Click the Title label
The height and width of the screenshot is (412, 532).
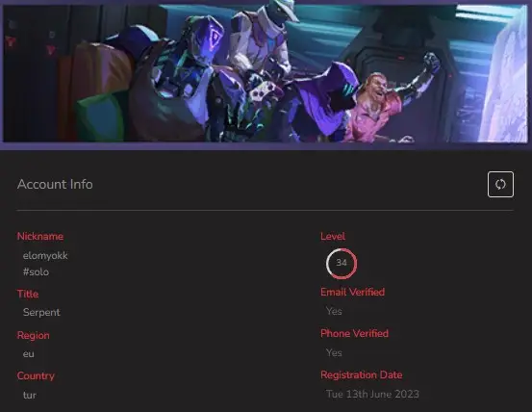pos(28,294)
